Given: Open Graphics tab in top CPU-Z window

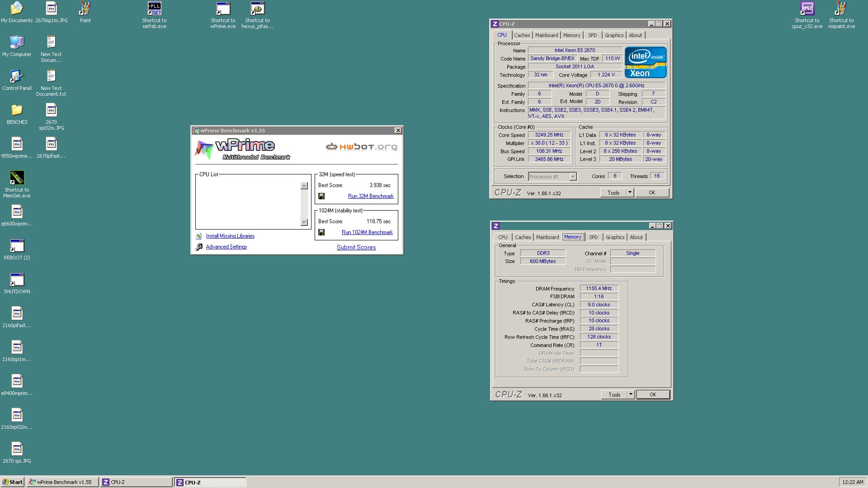Looking at the screenshot, I should pos(614,35).
